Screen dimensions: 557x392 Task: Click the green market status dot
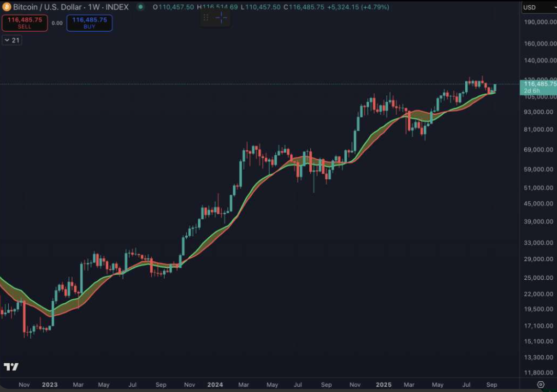click(140, 7)
